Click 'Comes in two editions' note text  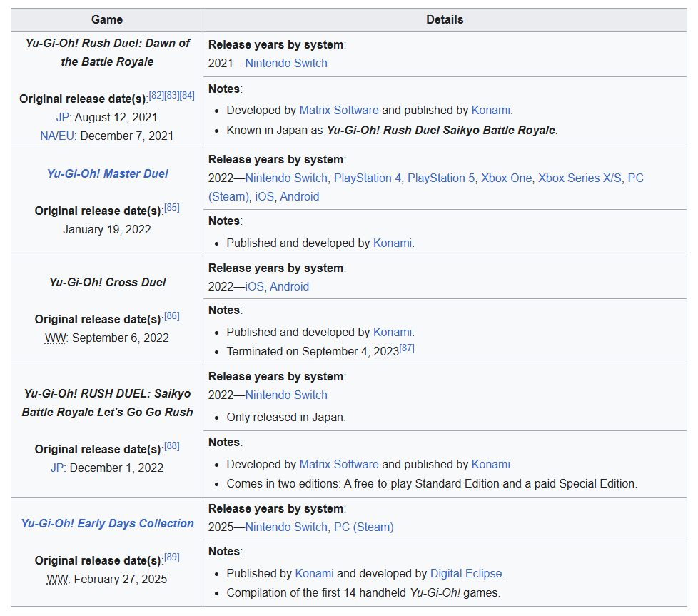coord(432,484)
